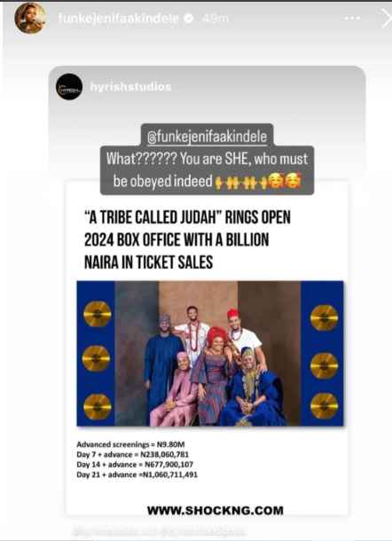Visit the WWW.SHOCKNG.COM link

tap(216, 510)
